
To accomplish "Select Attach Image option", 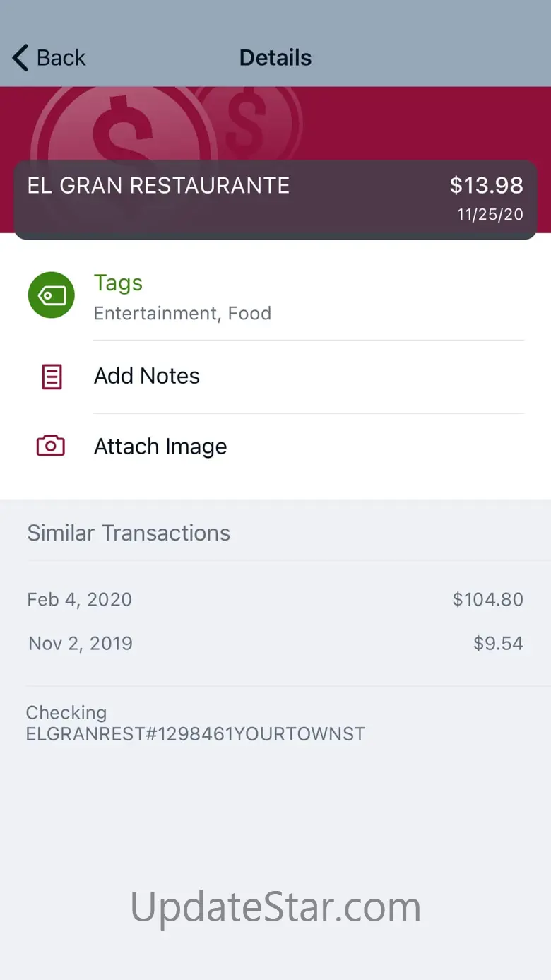I will pos(160,447).
